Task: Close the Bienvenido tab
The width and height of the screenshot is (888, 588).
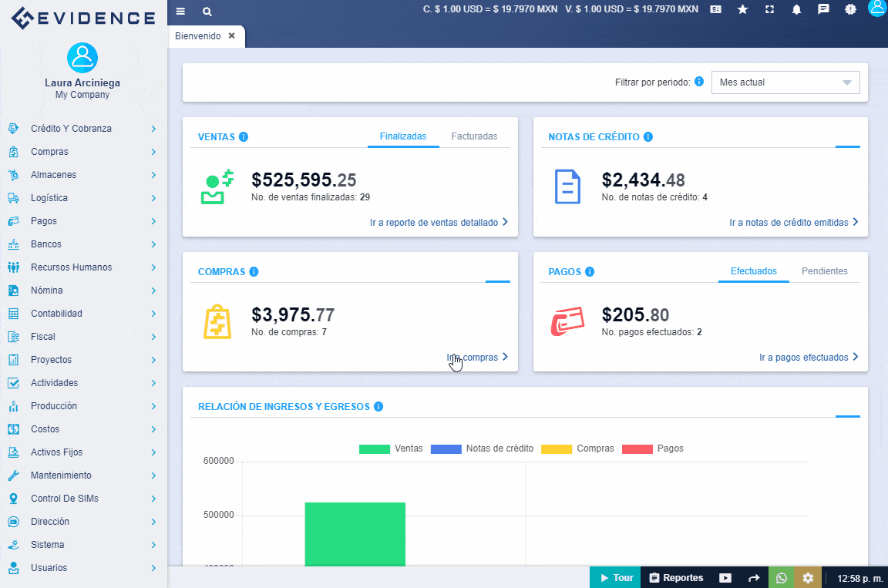Action: [x=231, y=36]
